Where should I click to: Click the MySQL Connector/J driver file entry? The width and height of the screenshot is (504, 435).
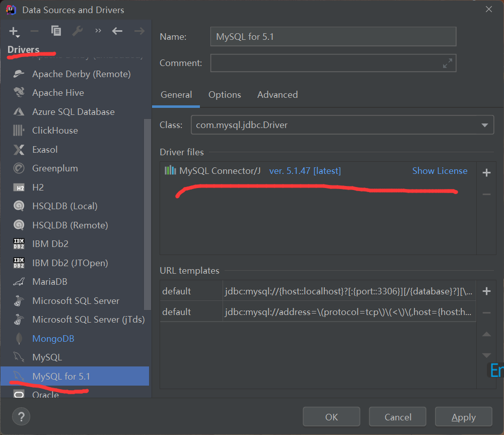(220, 170)
